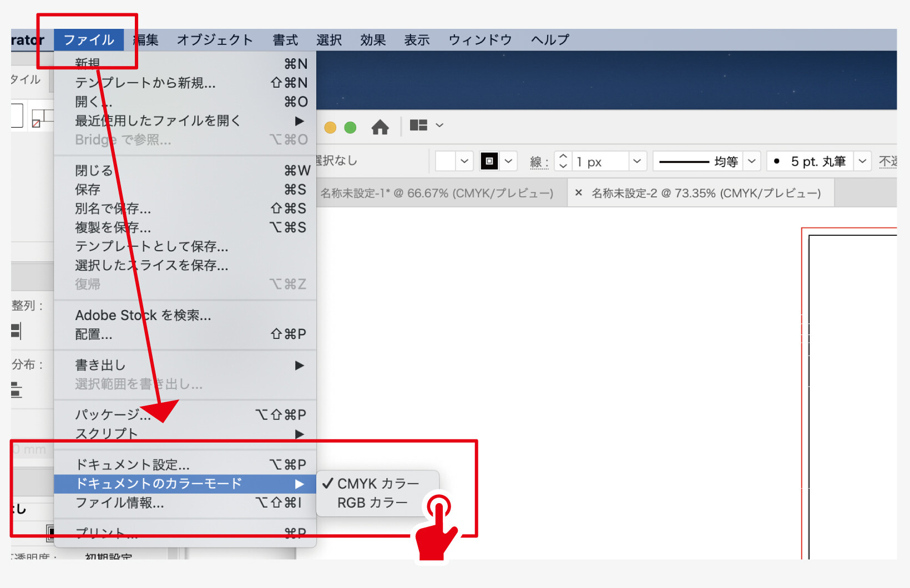Click the stroke color swatch box
The height and width of the screenshot is (588, 910).
tap(489, 161)
